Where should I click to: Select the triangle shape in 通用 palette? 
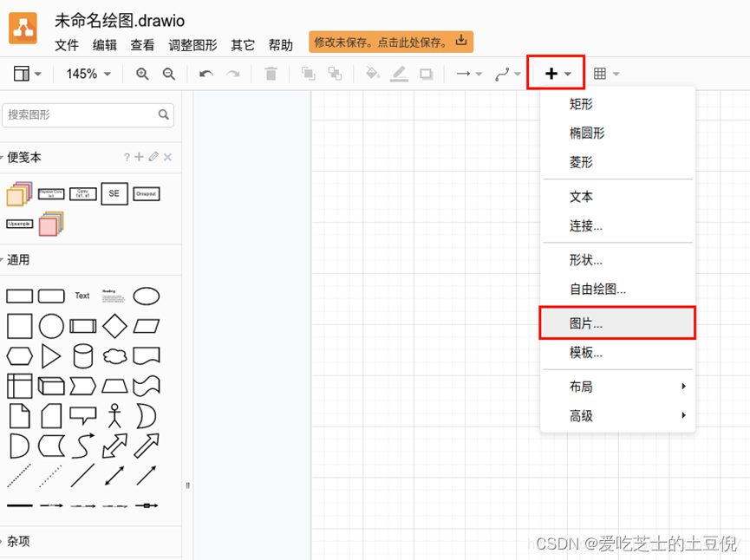click(51, 356)
